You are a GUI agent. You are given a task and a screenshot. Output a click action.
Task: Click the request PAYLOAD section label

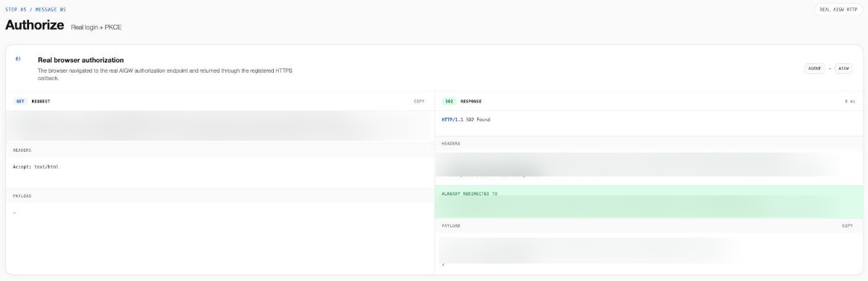coord(22,196)
